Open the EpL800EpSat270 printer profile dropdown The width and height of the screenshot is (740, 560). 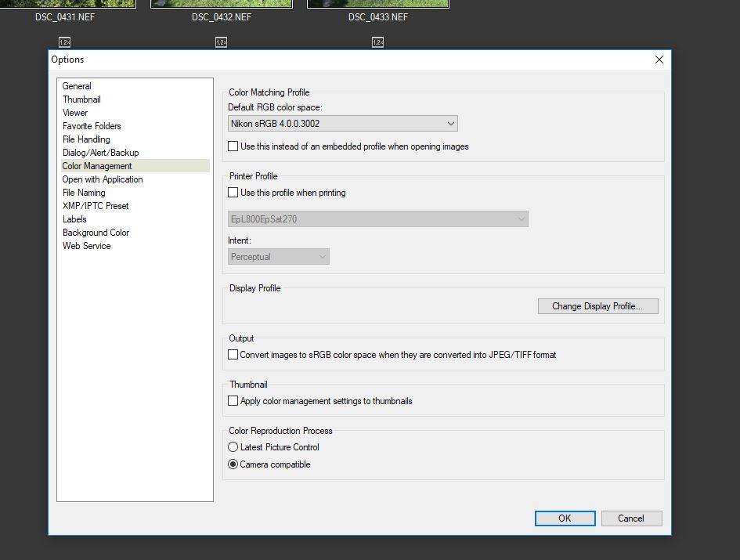(x=378, y=219)
